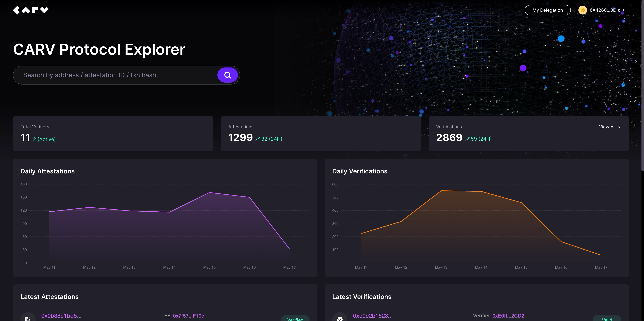Open Verifier address 0xE0ff...2CD2
Image resolution: width=644 pixels, height=321 pixels.
click(508, 316)
